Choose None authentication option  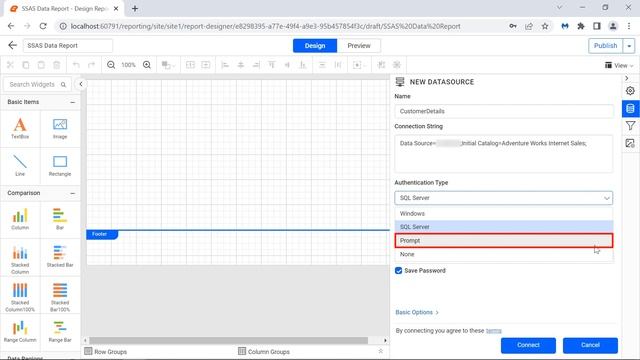[x=504, y=254]
